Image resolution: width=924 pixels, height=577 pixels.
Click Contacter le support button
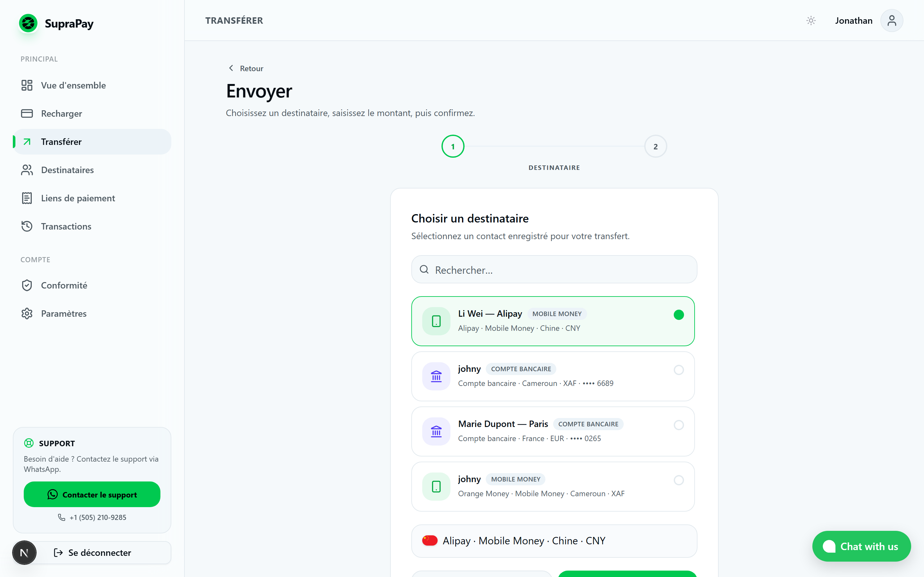coord(92,494)
